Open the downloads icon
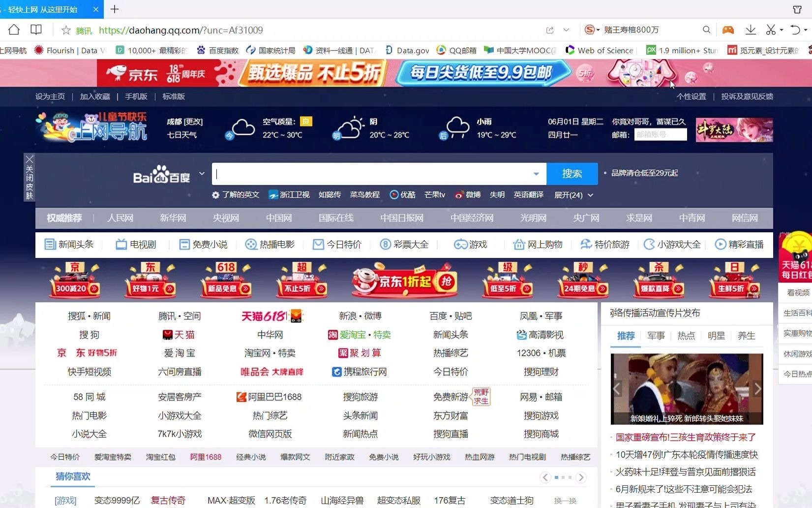Image resolution: width=812 pixels, height=508 pixels. tap(751, 30)
